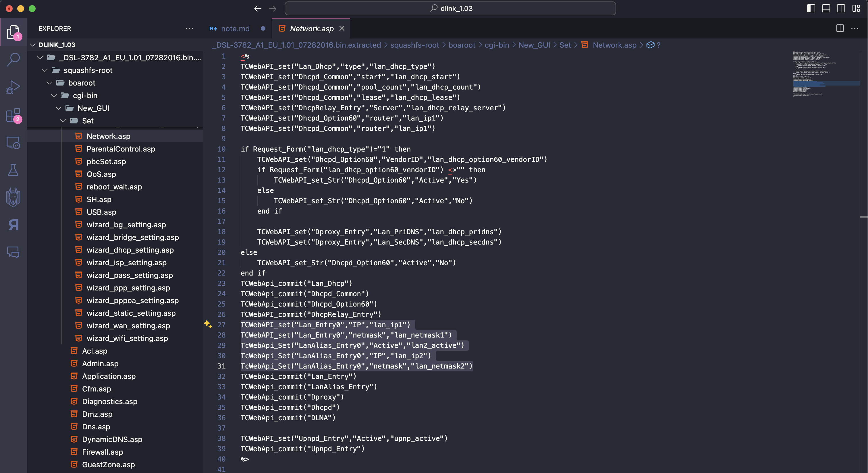Open reboot_wait.asp file
Screen dimensions: 868x473
click(x=114, y=187)
